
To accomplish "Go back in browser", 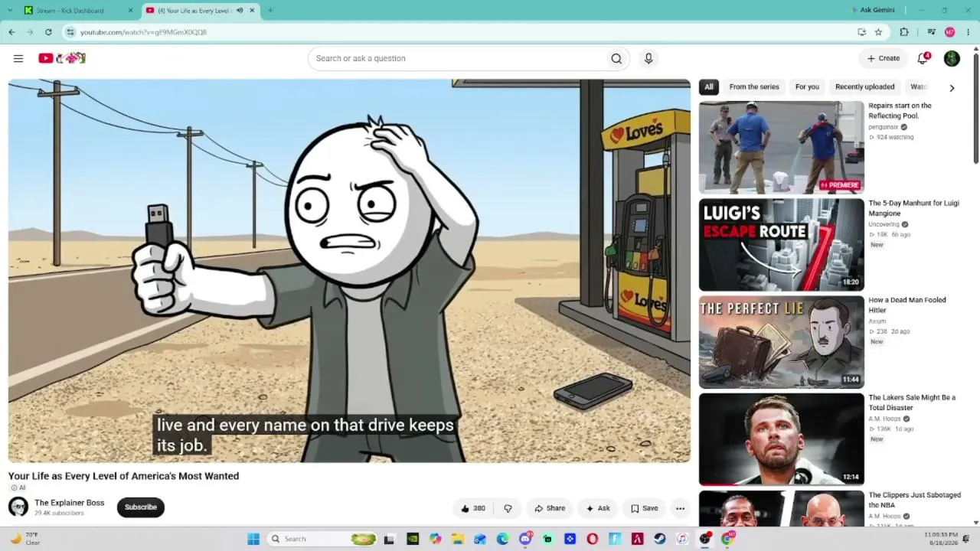I will click(11, 32).
